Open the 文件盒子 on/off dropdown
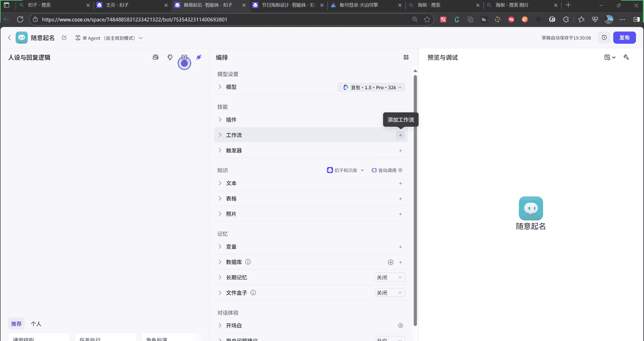The height and width of the screenshot is (341, 644). click(390, 293)
